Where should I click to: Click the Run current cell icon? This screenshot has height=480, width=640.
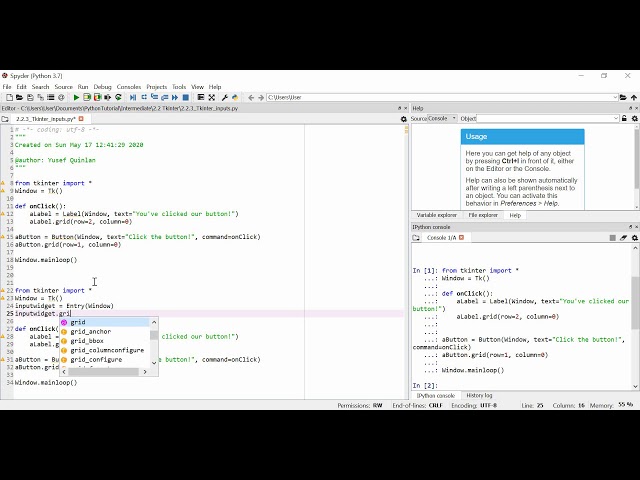point(87,97)
